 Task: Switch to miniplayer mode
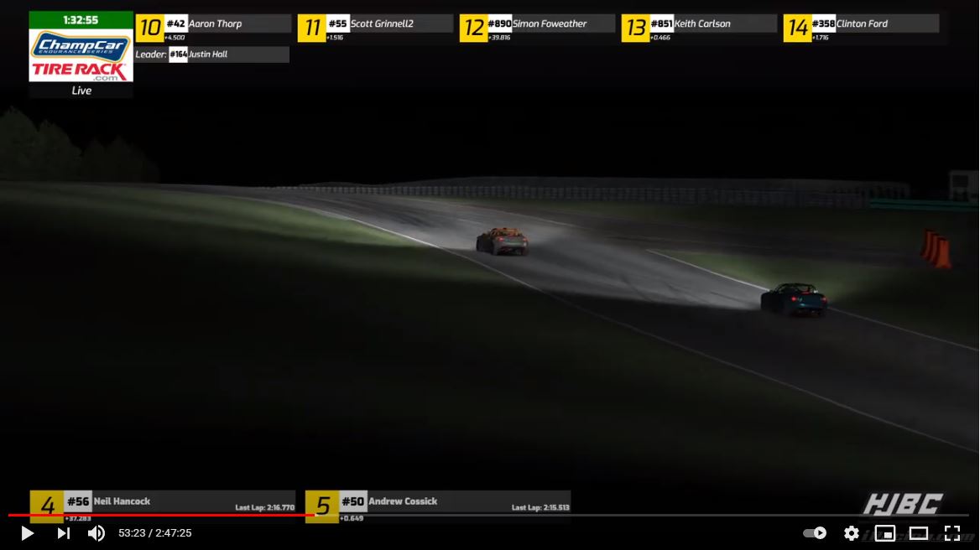tap(884, 533)
